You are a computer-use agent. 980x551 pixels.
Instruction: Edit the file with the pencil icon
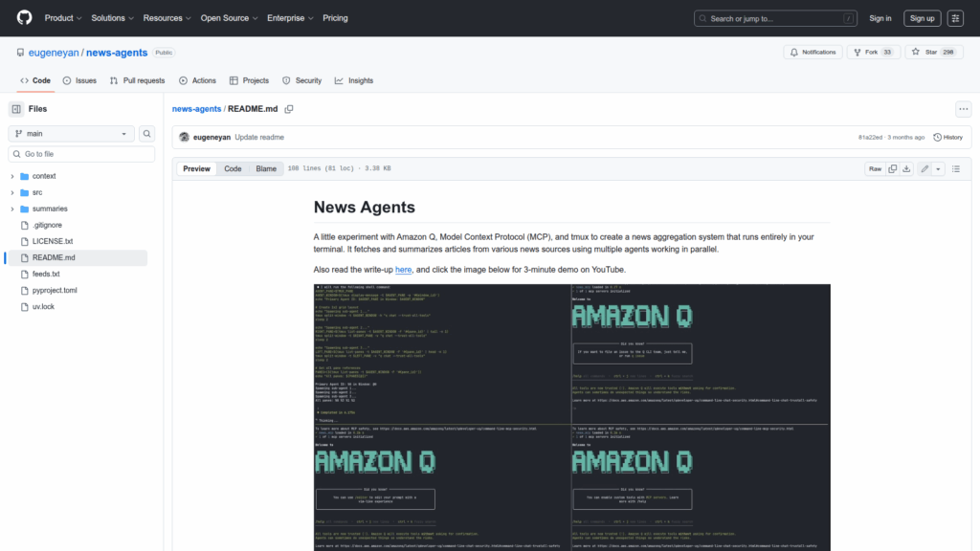[x=924, y=168]
